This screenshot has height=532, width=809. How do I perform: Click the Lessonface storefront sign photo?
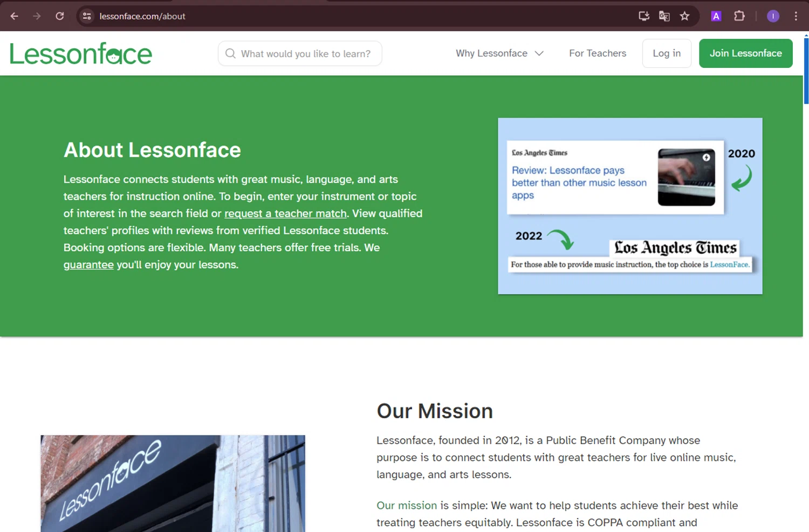pyautogui.click(x=173, y=483)
